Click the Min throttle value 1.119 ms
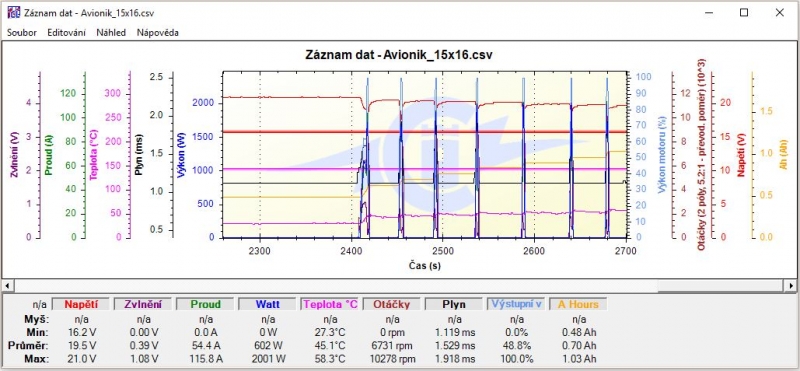This screenshot has width=800, height=371. (454, 332)
